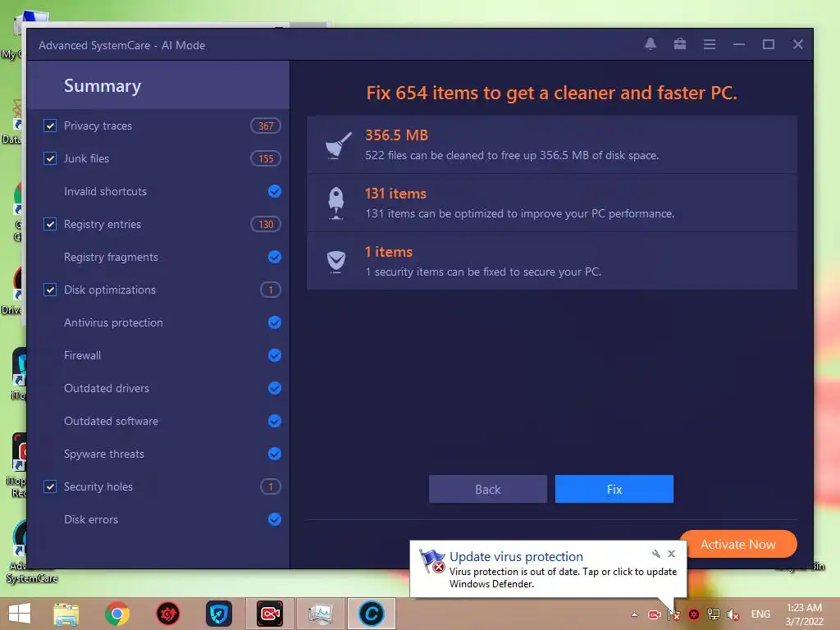This screenshot has height=630, width=840.
Task: Select Disk optimizations in sidebar
Action: (x=110, y=290)
